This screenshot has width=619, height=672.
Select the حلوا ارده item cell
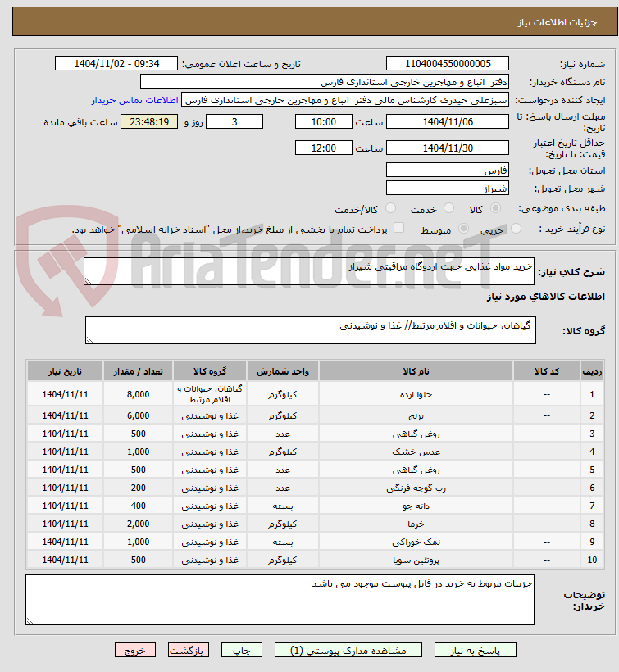pos(416,394)
